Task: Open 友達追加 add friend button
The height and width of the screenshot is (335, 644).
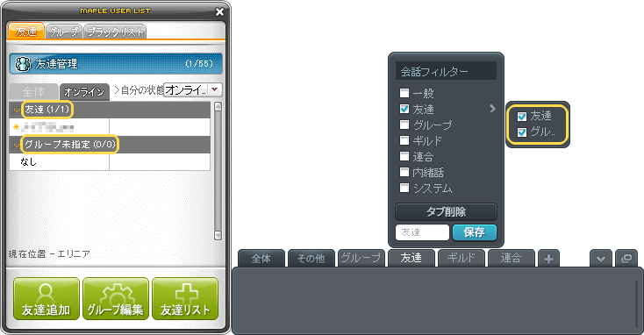Action: pyautogui.click(x=46, y=298)
